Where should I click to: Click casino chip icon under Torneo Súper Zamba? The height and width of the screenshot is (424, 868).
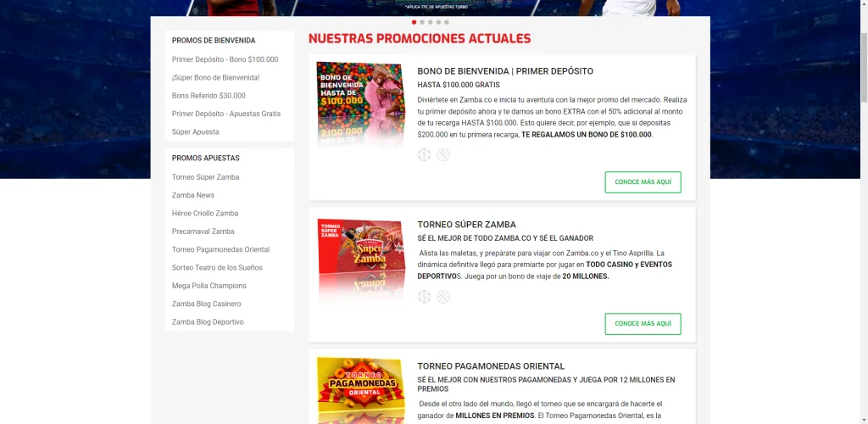click(424, 297)
